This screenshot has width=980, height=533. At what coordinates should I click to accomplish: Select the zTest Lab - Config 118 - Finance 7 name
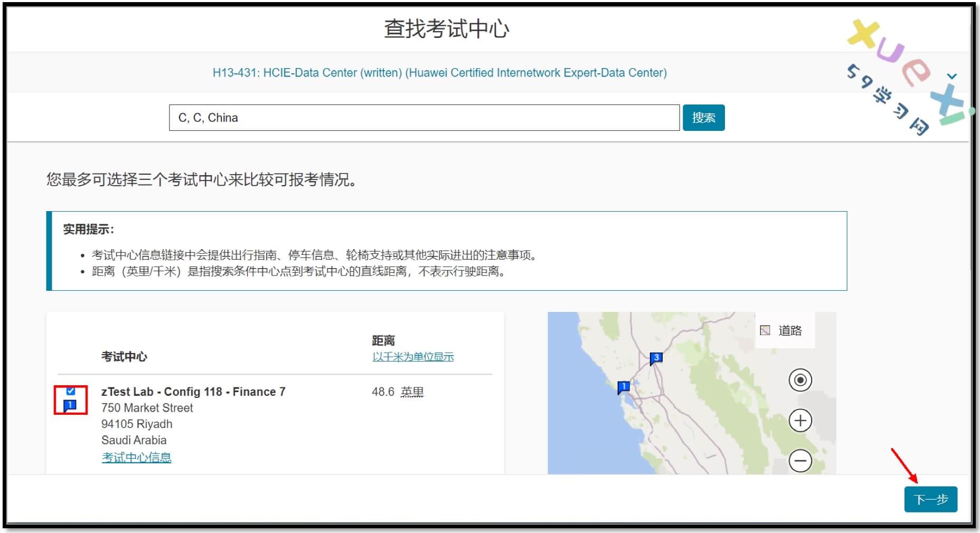point(193,392)
